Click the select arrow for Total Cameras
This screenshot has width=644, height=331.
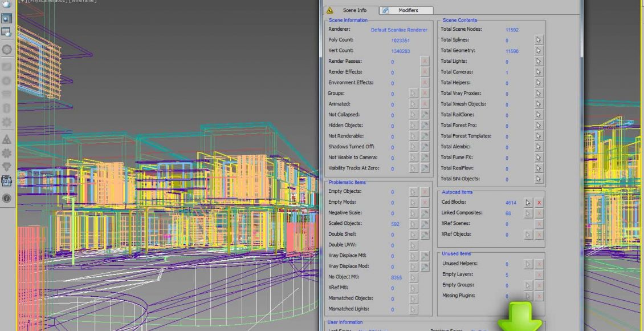pyautogui.click(x=539, y=72)
